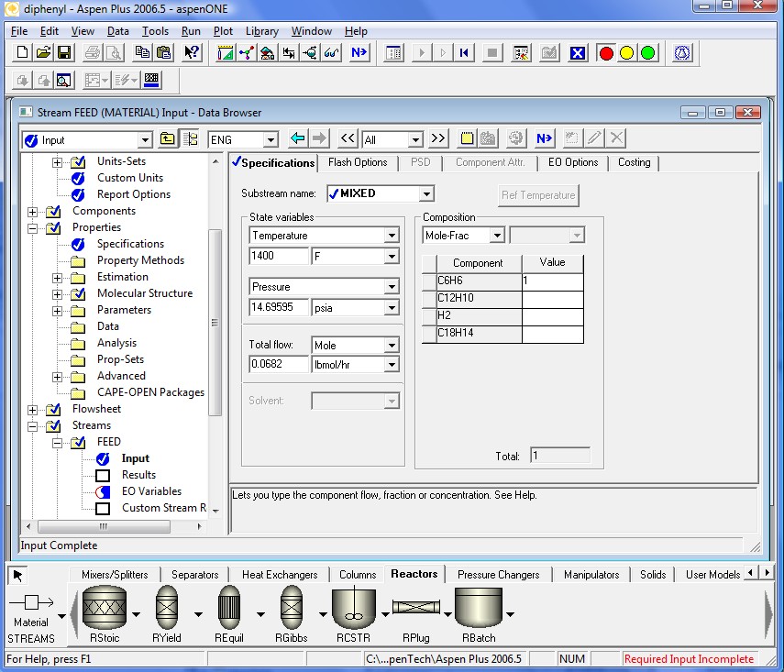Select the Material STREAMS icon
784x672 pixels.
tap(31, 603)
